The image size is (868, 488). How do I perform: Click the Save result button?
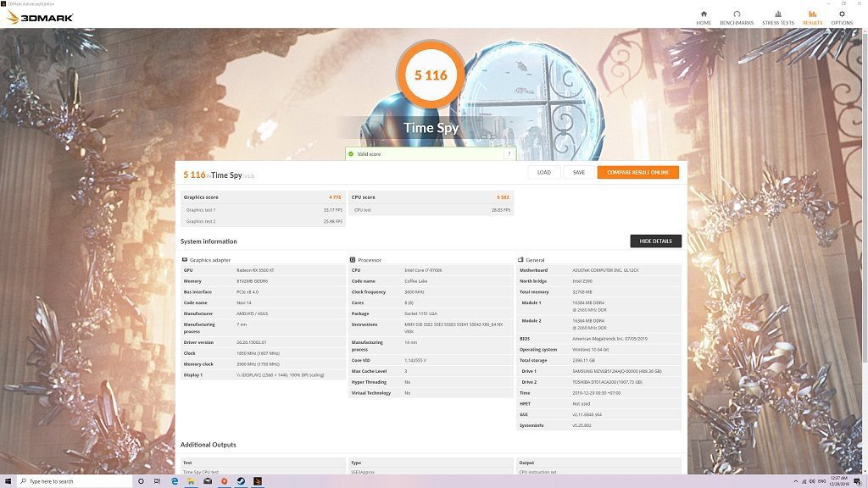point(578,172)
